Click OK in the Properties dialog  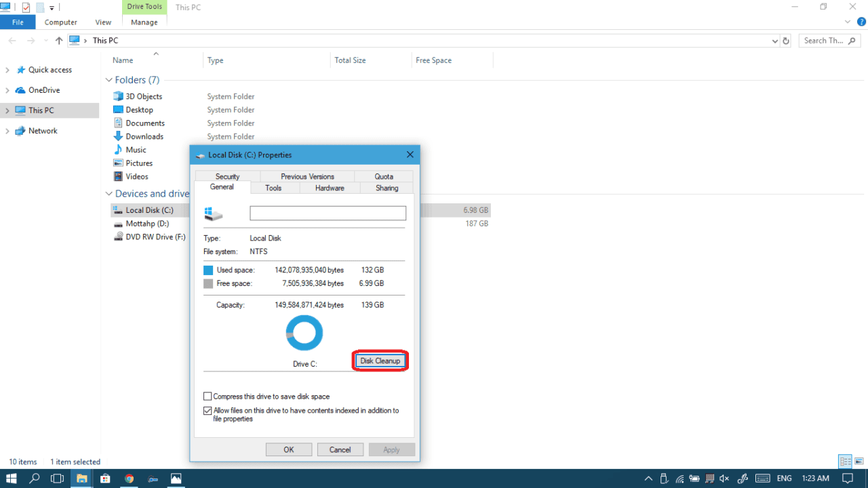[288, 449]
